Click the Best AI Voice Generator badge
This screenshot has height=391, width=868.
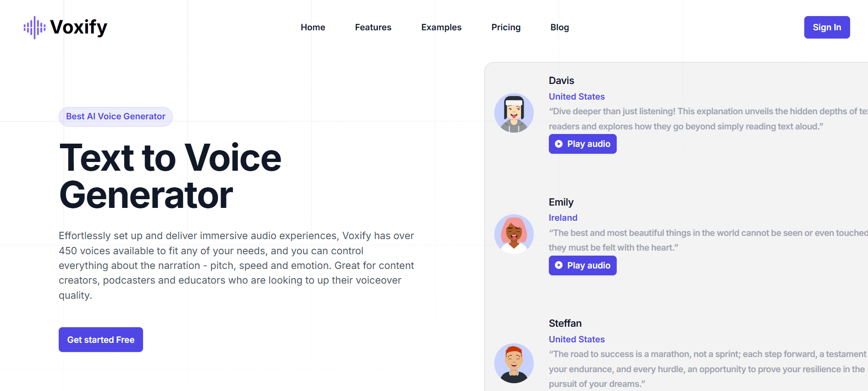[x=116, y=117]
